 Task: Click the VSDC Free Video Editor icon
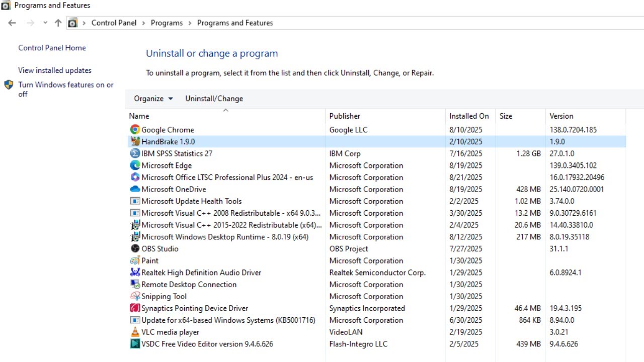tap(135, 344)
